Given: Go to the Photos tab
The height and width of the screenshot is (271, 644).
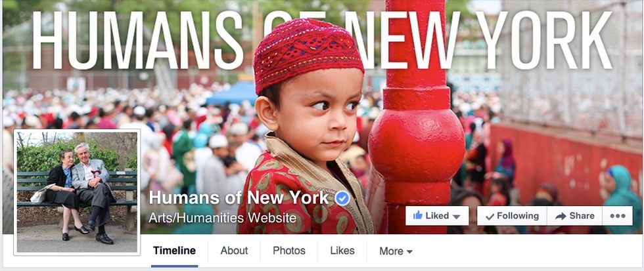Looking at the screenshot, I should tap(289, 251).
